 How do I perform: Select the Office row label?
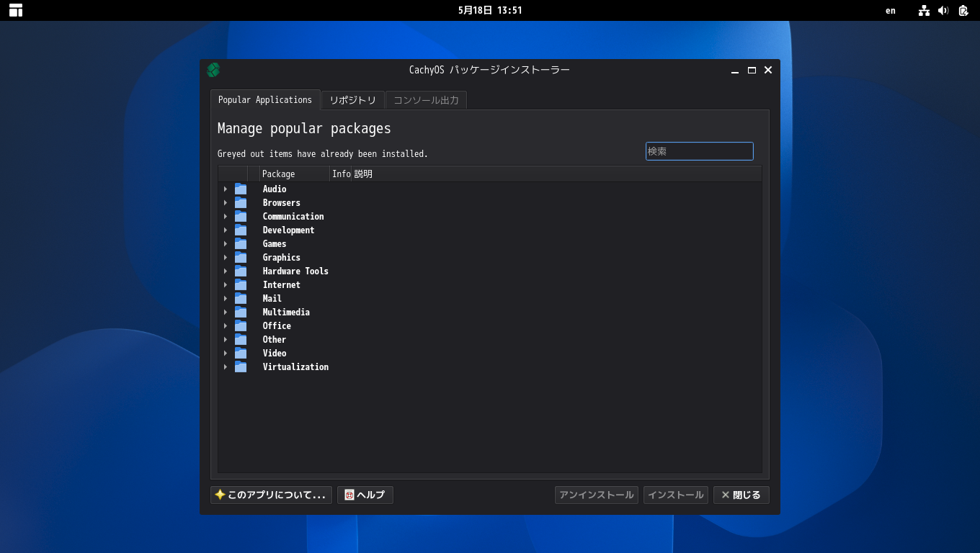(x=277, y=325)
